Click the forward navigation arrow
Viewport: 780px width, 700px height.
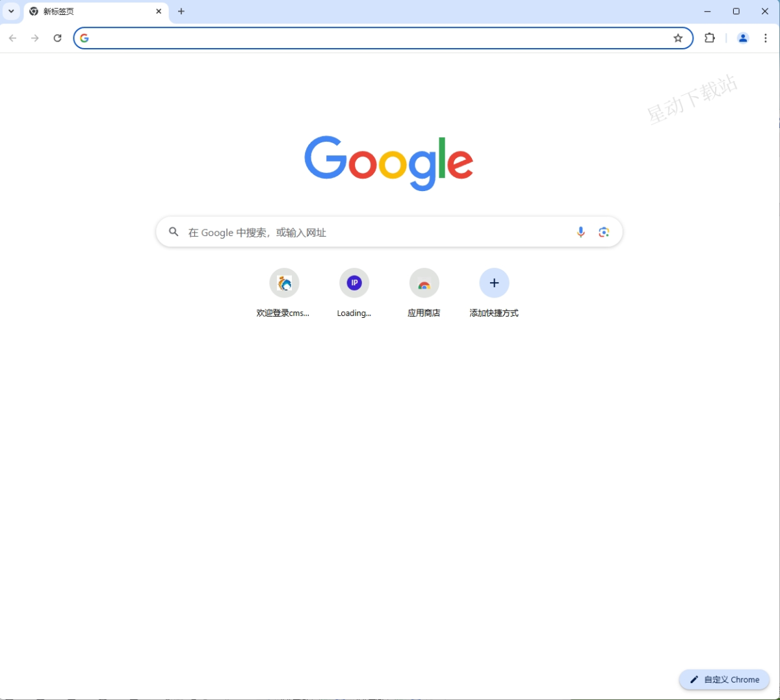pos(35,38)
